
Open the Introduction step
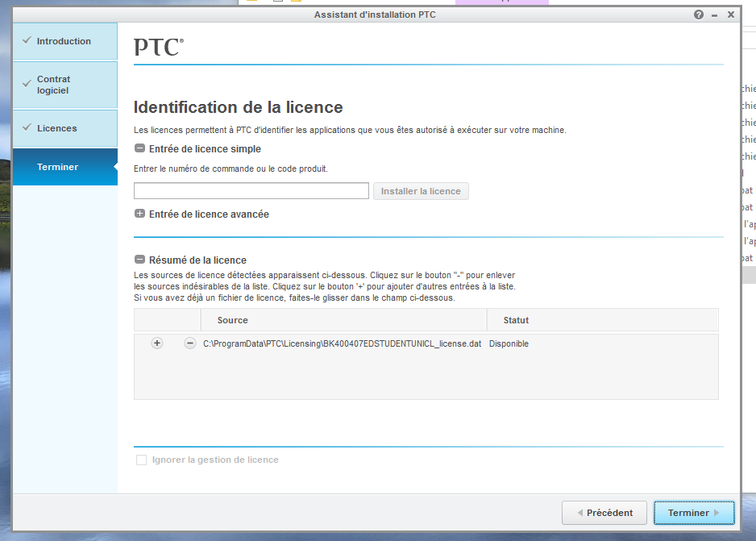coord(65,41)
